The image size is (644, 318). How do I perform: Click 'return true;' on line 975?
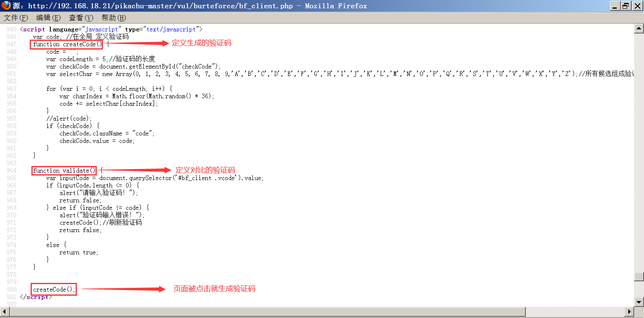(x=79, y=252)
